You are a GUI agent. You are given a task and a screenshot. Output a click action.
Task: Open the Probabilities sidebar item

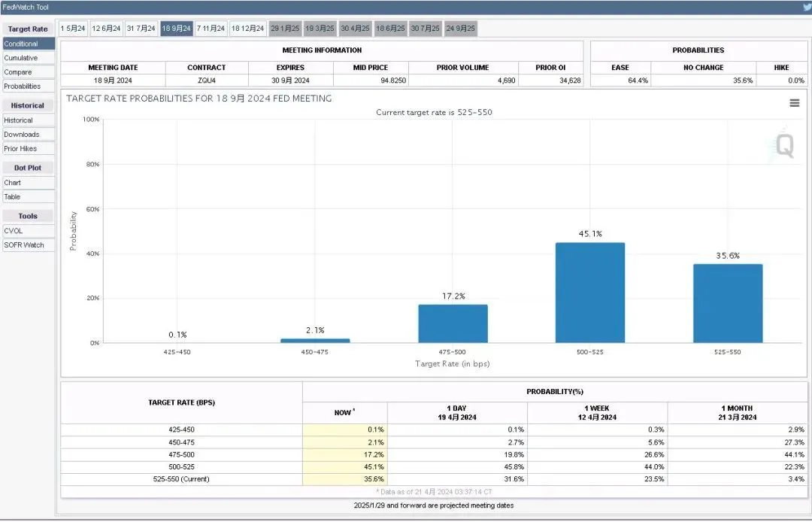click(29, 86)
